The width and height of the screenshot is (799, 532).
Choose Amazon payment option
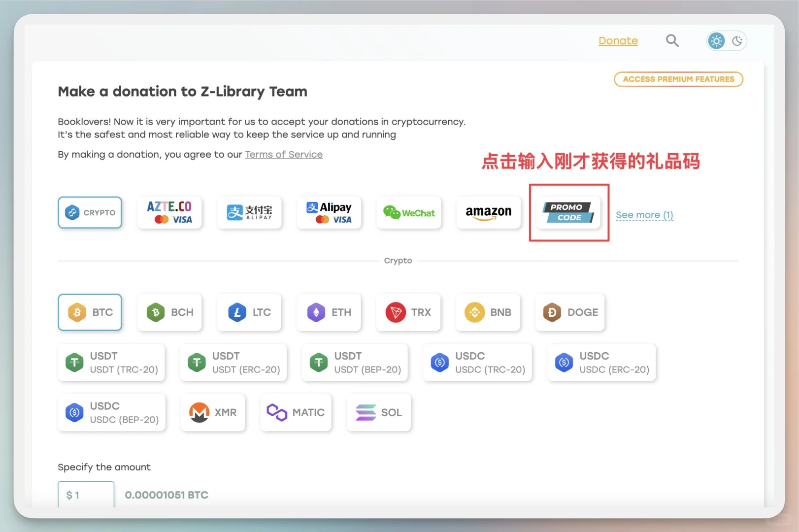pos(489,212)
